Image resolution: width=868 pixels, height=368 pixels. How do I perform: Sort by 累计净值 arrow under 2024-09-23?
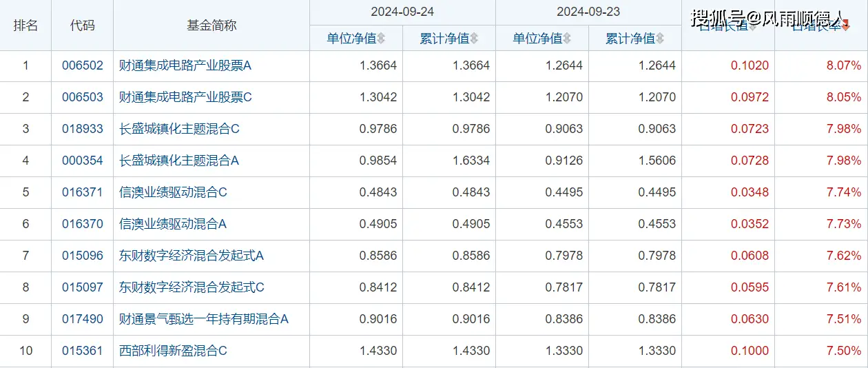coord(660,39)
